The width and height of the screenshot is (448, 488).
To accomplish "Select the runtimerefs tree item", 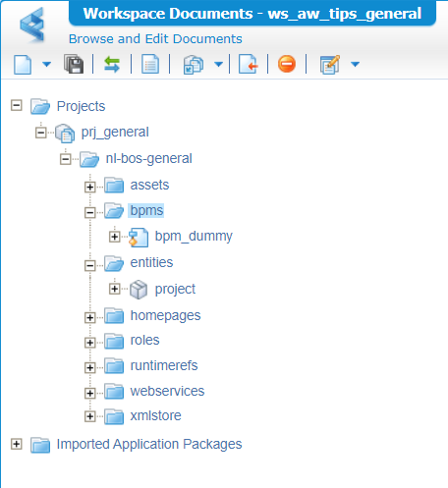I will coord(164,365).
